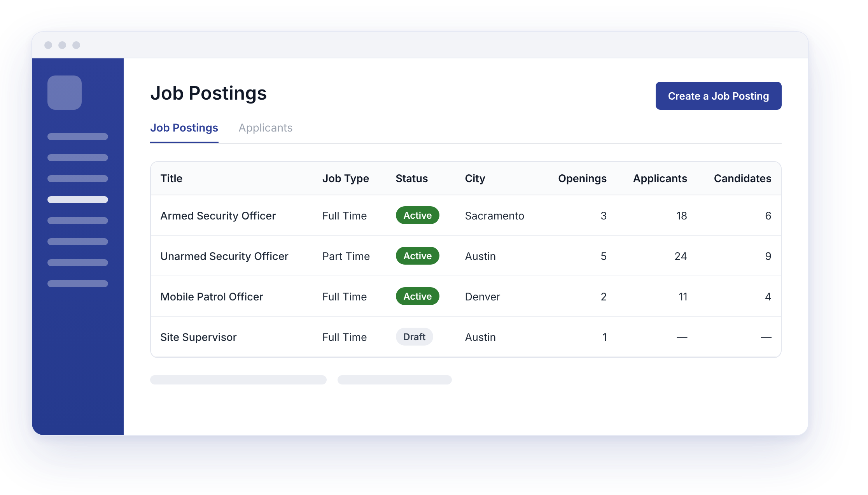The width and height of the screenshot is (868, 495).
Task: Sort by the Candidates column header
Action: tap(743, 178)
